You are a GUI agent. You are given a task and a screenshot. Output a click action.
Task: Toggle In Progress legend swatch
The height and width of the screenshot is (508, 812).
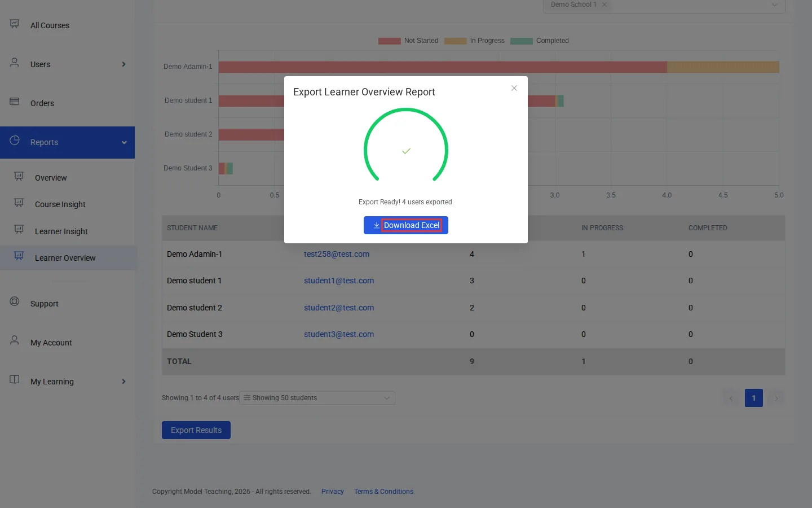click(x=455, y=41)
